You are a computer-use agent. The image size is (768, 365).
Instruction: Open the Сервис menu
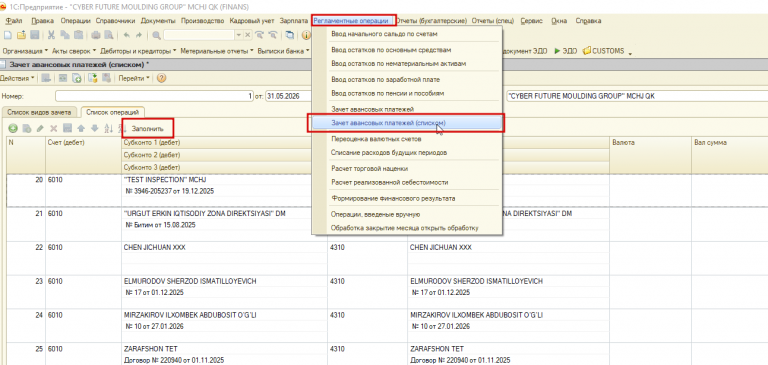point(531,21)
